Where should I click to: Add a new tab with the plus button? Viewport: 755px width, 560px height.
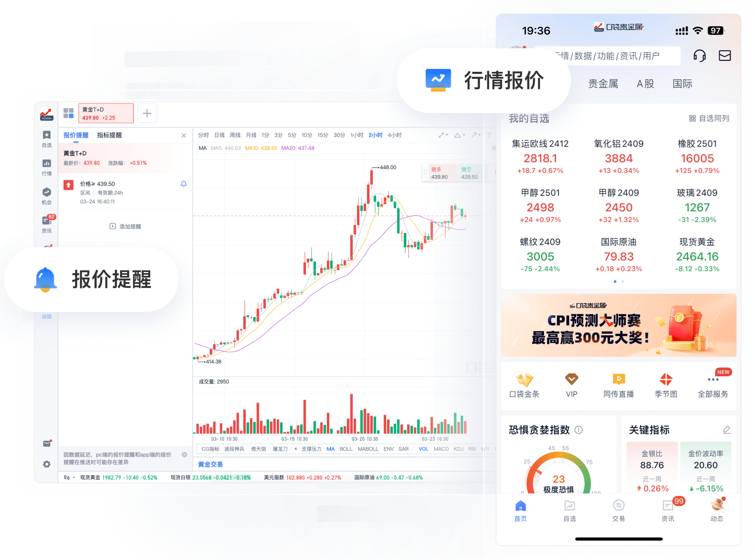[x=147, y=113]
